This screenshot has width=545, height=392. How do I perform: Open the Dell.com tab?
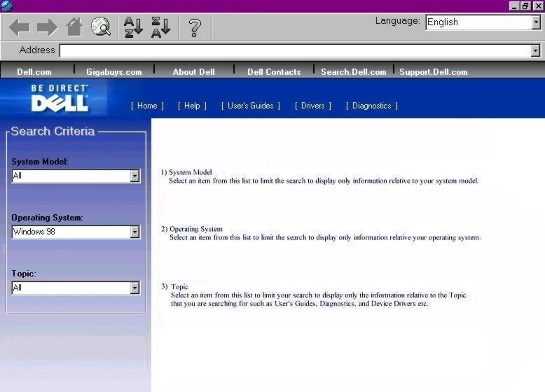point(34,71)
